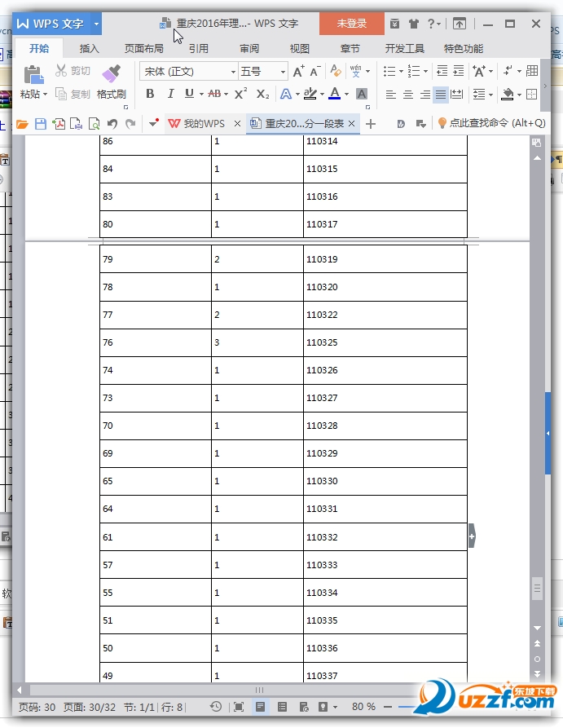Toggle Underline formatting
The image size is (563, 728).
(x=189, y=94)
